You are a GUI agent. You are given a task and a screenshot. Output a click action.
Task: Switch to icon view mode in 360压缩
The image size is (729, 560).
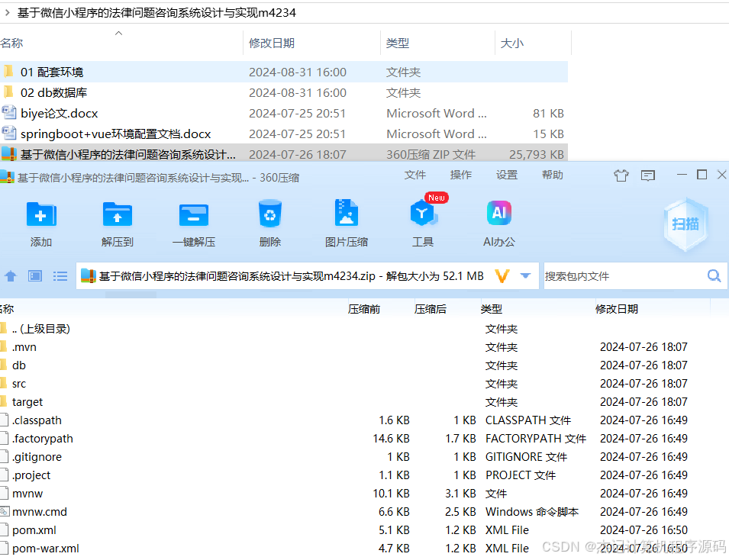coord(35,276)
